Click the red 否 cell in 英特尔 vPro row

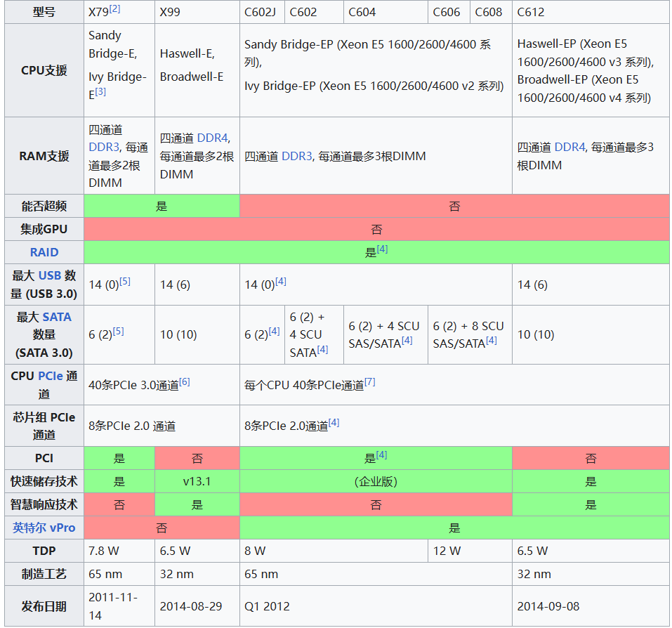coord(162,528)
